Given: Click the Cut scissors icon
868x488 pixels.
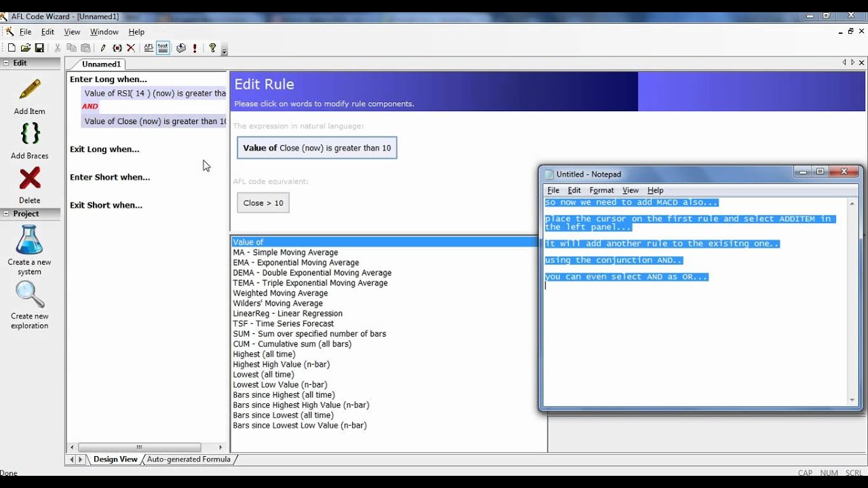Looking at the screenshot, I should click(57, 48).
